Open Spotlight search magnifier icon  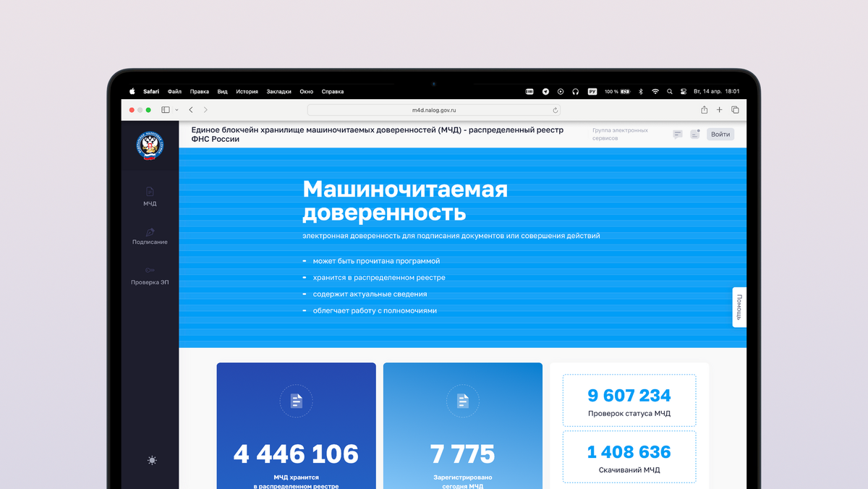pyautogui.click(x=670, y=92)
